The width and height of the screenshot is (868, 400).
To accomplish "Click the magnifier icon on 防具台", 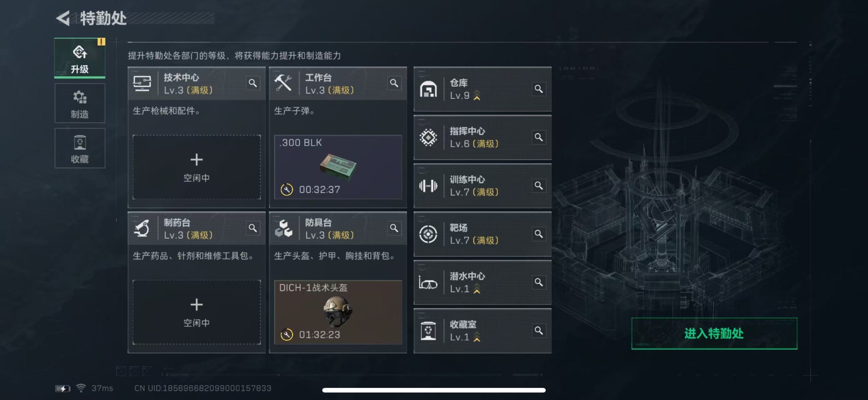I will coord(394,228).
